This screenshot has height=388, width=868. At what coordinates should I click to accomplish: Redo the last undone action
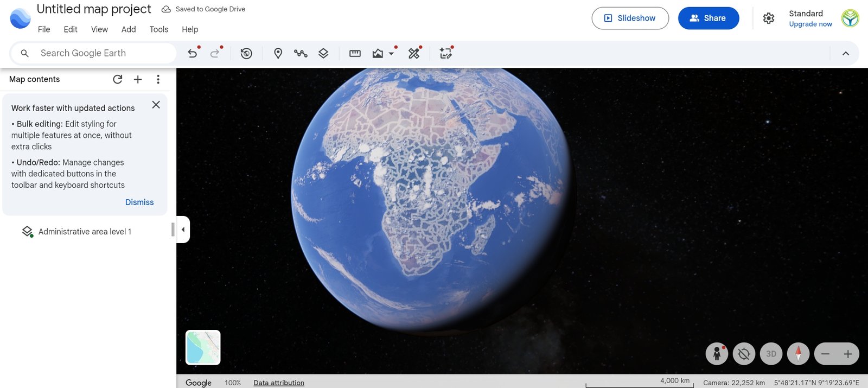pyautogui.click(x=215, y=53)
